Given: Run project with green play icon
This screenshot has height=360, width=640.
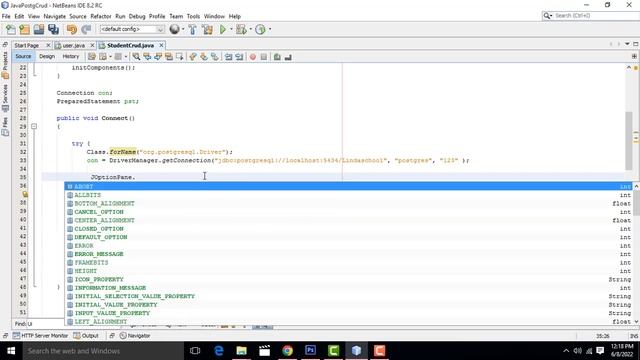Looking at the screenshot, I should click(x=223, y=29).
